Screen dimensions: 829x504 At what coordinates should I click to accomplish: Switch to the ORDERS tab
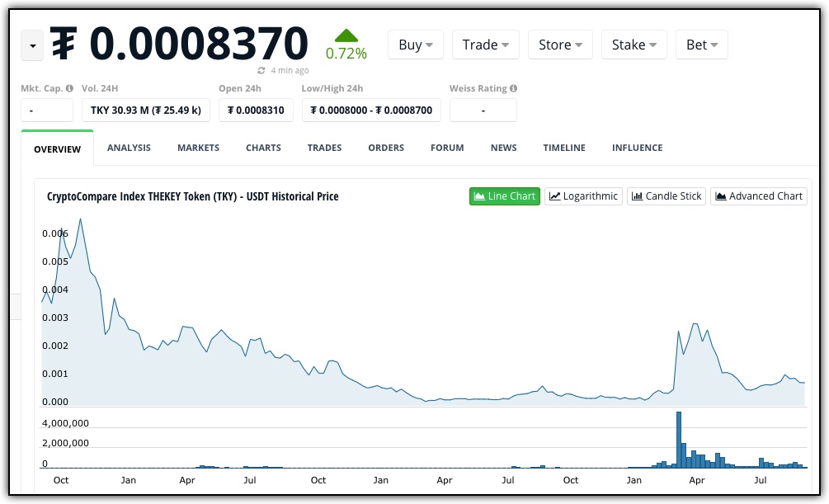click(x=386, y=148)
